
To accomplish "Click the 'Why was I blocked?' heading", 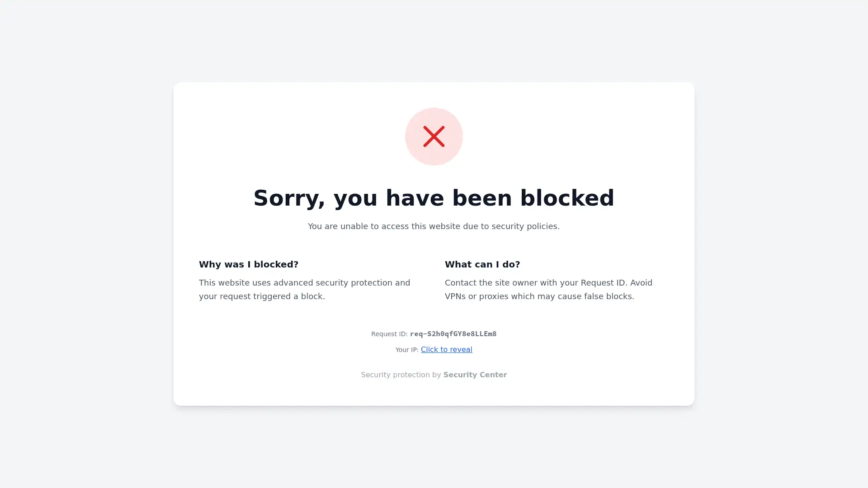I will [249, 264].
